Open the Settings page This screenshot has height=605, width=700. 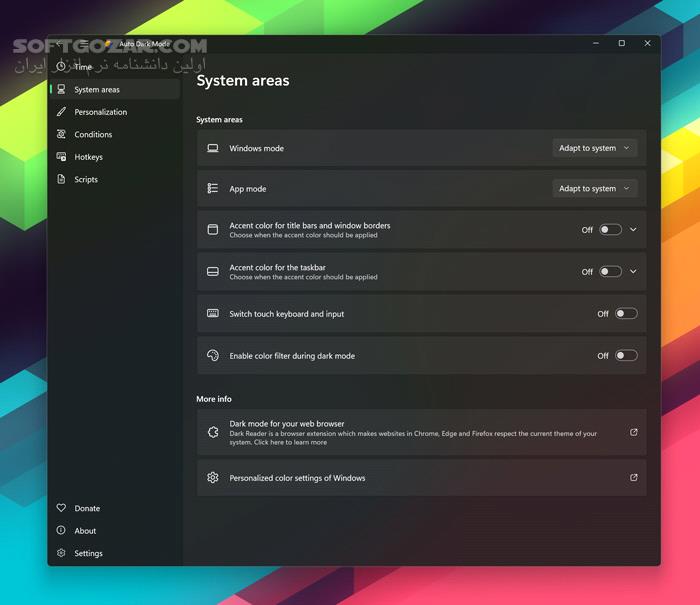[116, 553]
